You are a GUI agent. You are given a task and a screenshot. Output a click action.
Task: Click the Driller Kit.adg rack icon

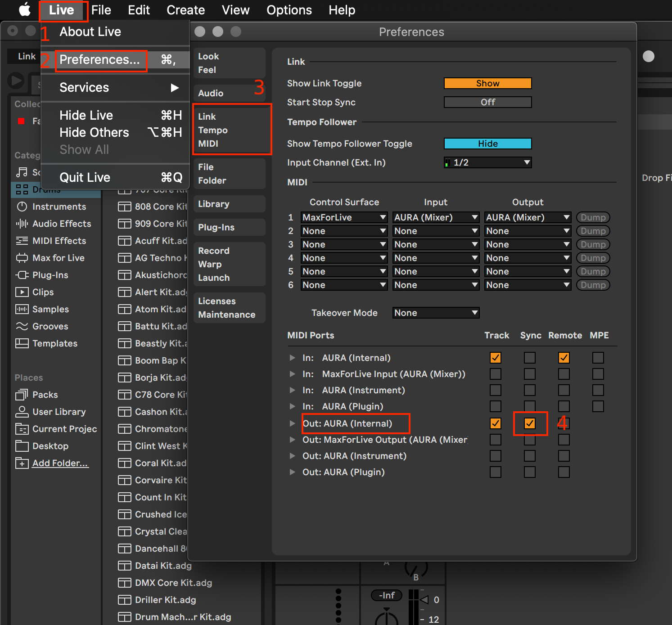pos(124,600)
